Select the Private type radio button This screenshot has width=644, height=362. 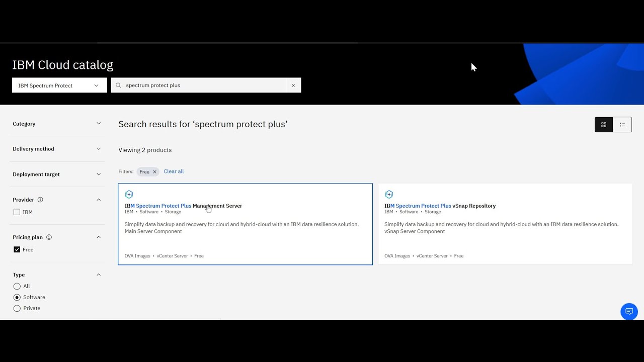pos(17,308)
